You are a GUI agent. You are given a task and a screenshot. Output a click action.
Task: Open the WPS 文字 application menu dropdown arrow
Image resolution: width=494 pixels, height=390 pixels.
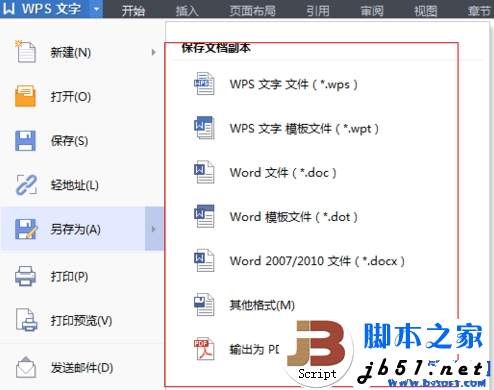click(x=96, y=9)
